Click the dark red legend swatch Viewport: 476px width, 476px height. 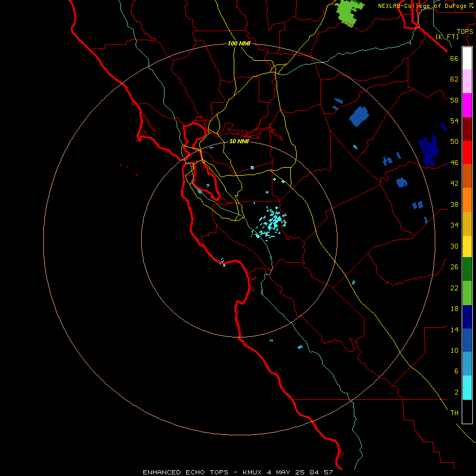(467, 129)
